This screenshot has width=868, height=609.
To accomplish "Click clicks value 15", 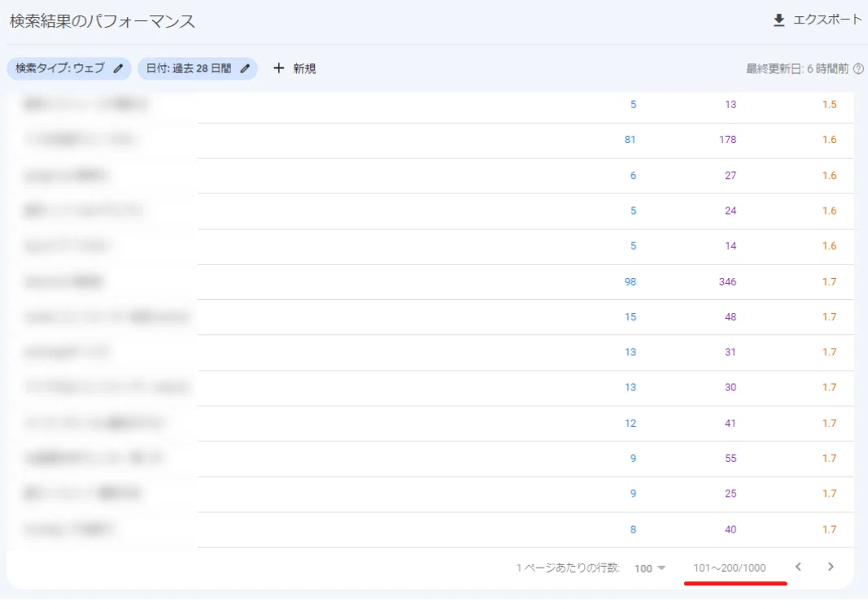I will [x=630, y=317].
